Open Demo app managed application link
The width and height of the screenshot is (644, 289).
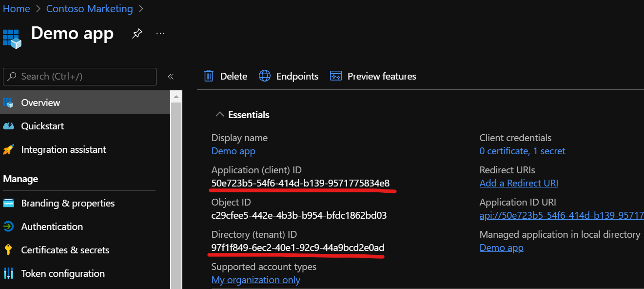(502, 248)
